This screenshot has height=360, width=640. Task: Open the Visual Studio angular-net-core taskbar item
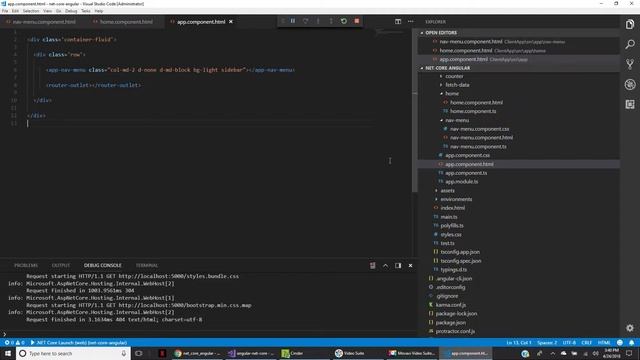tap(251, 353)
